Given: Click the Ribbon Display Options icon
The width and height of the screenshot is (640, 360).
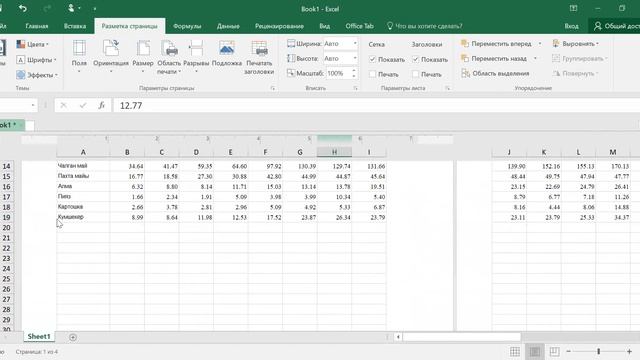Looking at the screenshot, I should coord(573,8).
